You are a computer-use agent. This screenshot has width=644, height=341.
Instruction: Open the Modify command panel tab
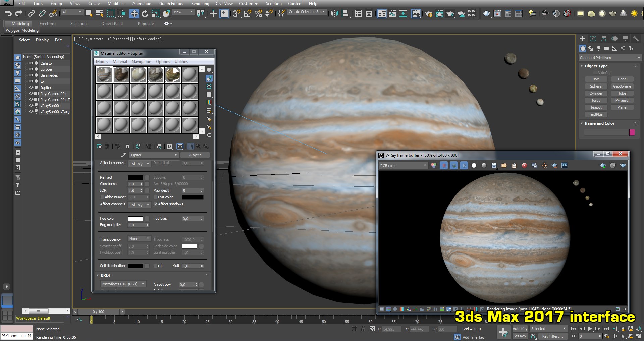pyautogui.click(x=593, y=38)
